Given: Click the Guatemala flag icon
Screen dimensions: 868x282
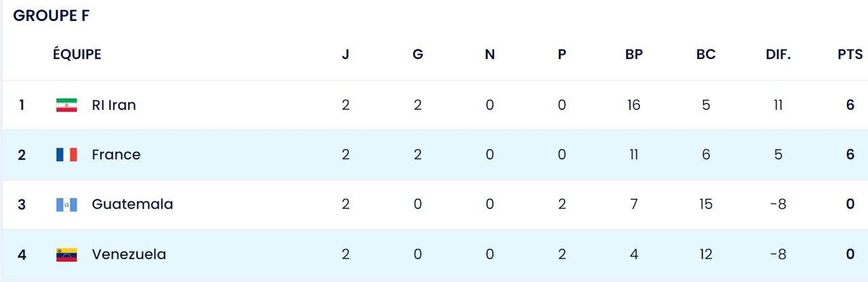Looking at the screenshot, I should pos(66,204).
